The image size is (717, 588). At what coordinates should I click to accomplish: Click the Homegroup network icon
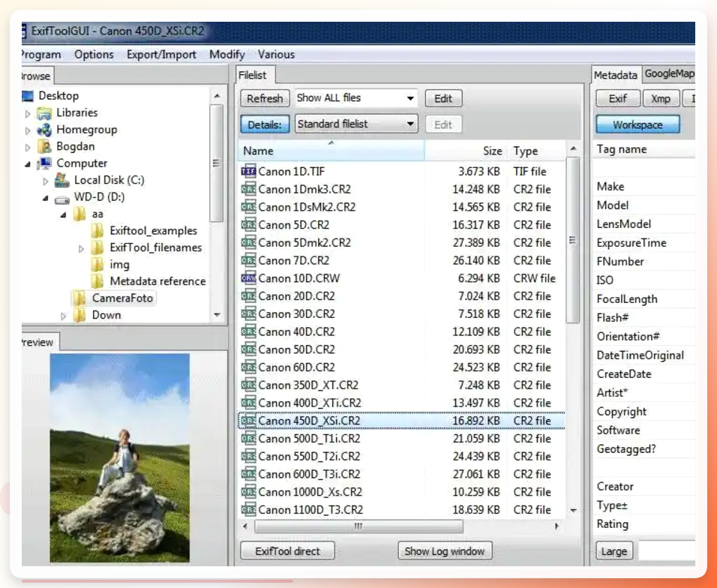(x=44, y=130)
